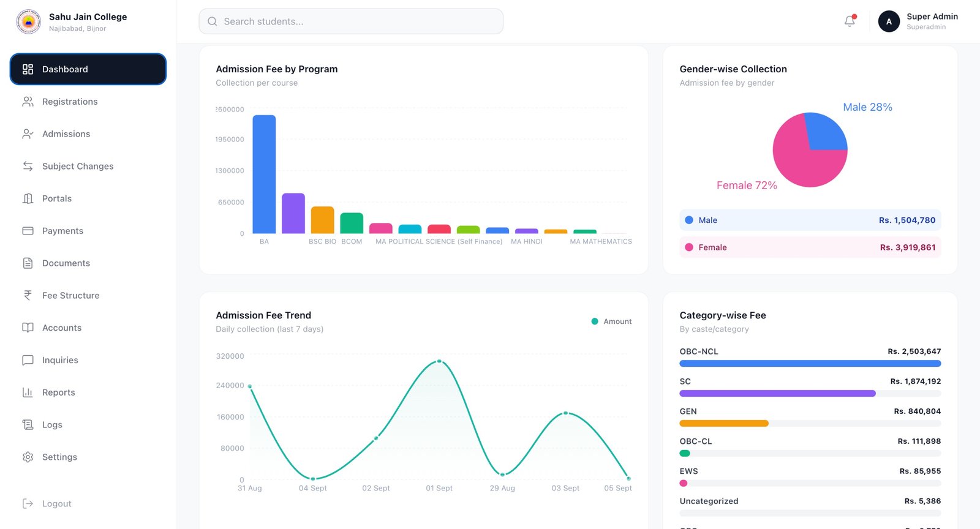This screenshot has width=980, height=529.
Task: Toggle the Amount legend in fee trend
Action: click(611, 321)
